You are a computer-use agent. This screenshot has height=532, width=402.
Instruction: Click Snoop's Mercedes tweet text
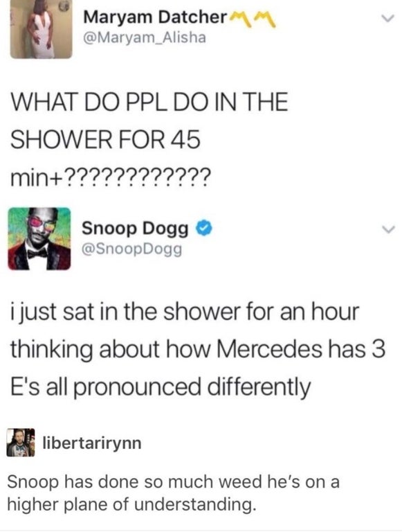point(198,350)
